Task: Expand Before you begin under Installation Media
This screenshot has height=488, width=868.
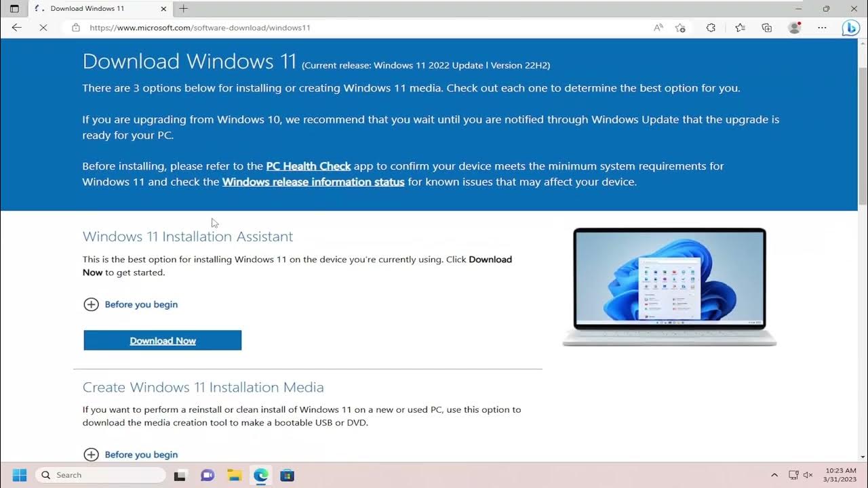Action: click(x=130, y=455)
